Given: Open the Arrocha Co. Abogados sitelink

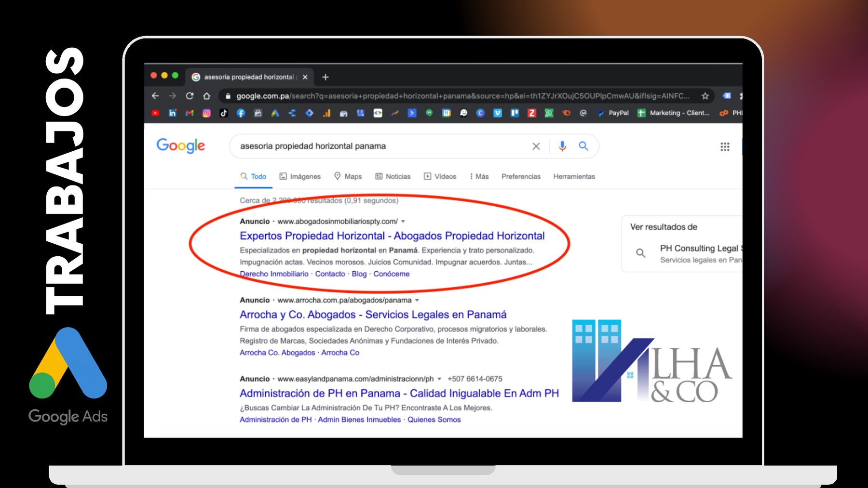Looking at the screenshot, I should [277, 353].
